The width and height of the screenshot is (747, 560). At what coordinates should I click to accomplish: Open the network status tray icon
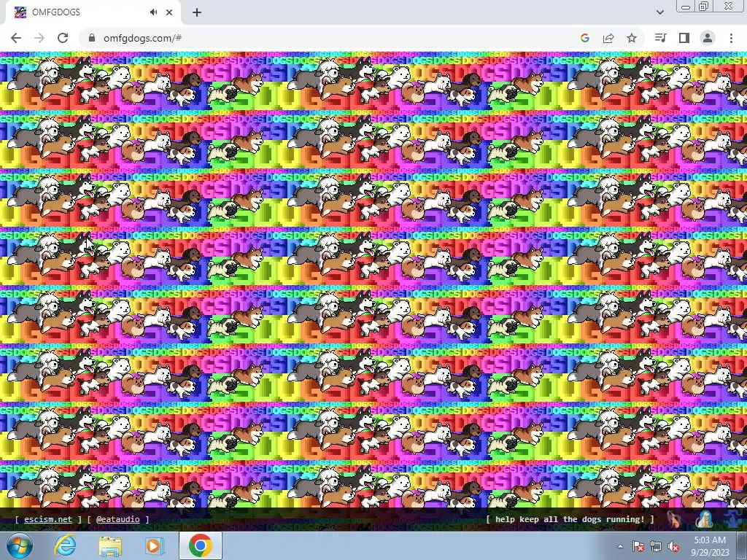[x=656, y=547]
